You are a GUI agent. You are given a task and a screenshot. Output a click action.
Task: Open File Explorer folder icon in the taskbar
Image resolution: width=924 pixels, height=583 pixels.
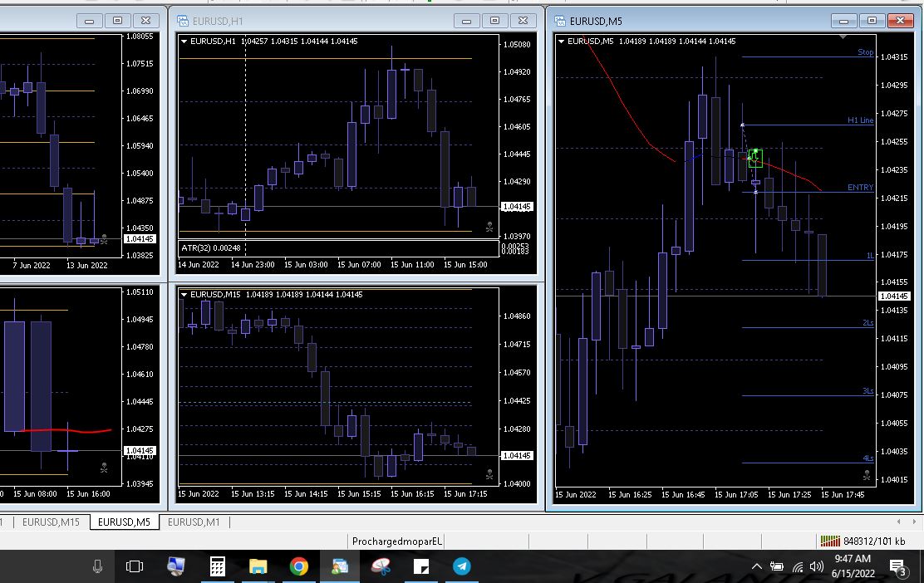pyautogui.click(x=258, y=567)
